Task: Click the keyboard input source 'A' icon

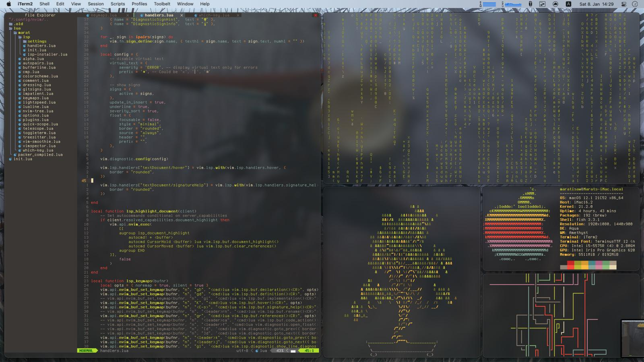Action: coord(568,4)
